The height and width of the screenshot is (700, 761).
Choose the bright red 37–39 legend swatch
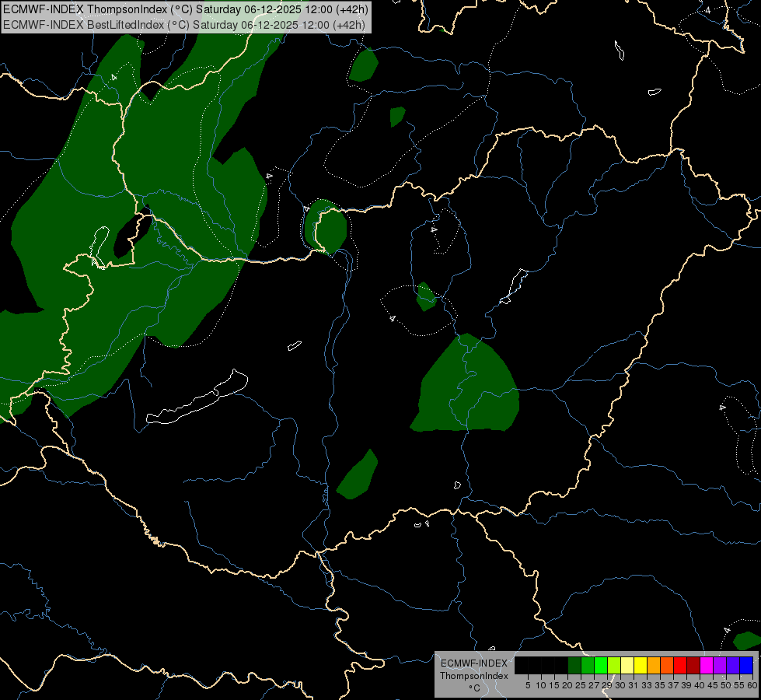pyautogui.click(x=680, y=665)
